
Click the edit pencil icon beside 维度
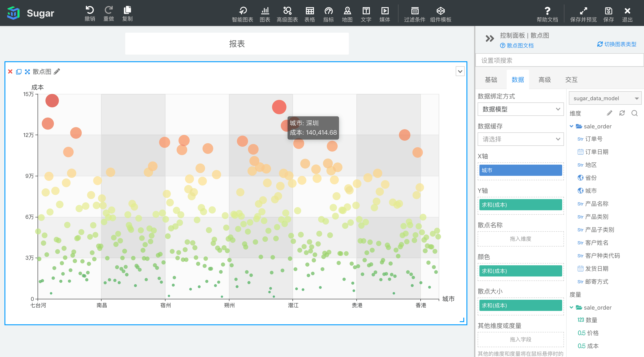tap(609, 113)
